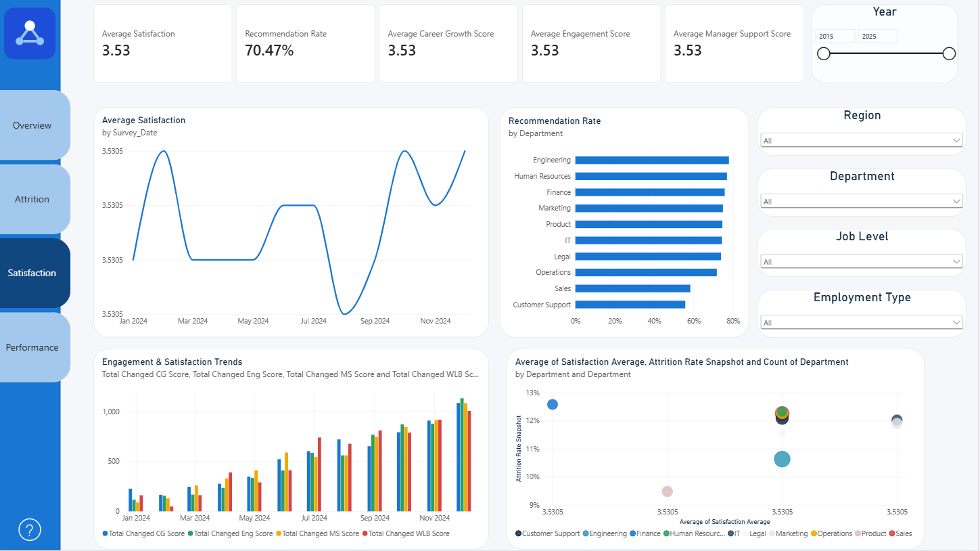Viewport: 980px width, 551px height.
Task: Select the Average Engagement Score card
Action: click(x=591, y=43)
